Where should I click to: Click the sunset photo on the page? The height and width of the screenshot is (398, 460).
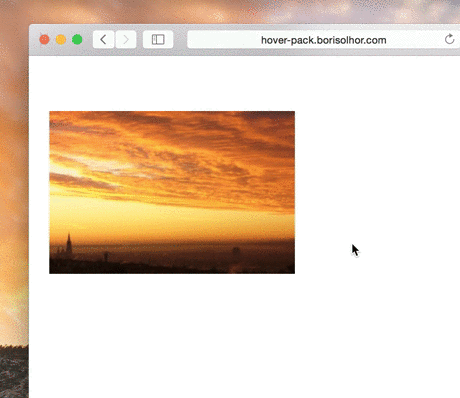coord(172,192)
